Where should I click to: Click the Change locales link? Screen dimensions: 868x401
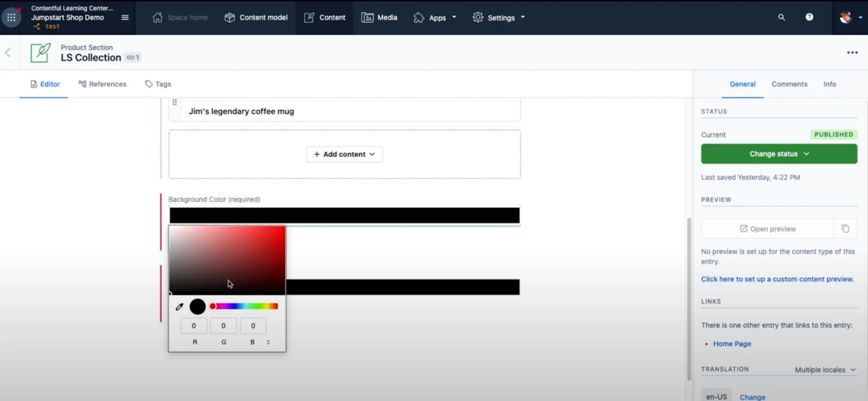point(752,397)
